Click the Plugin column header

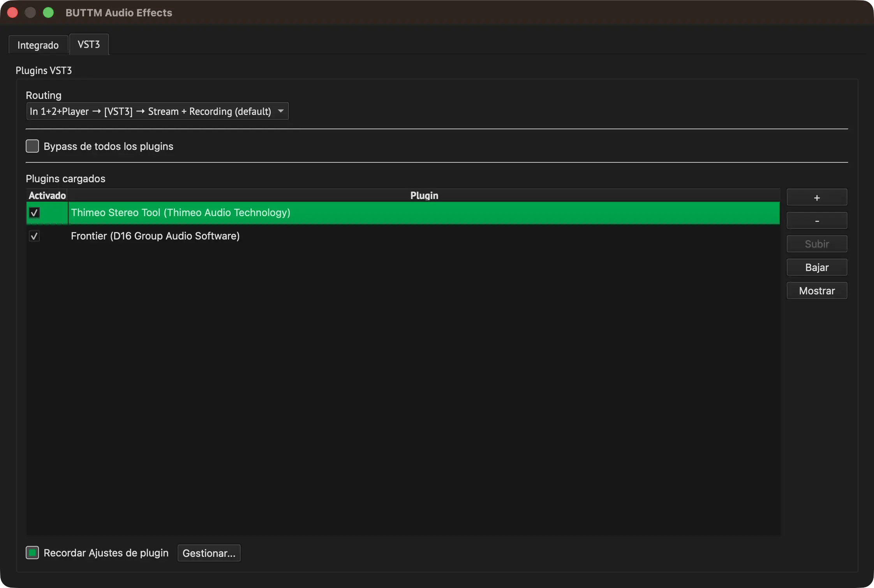pos(424,195)
